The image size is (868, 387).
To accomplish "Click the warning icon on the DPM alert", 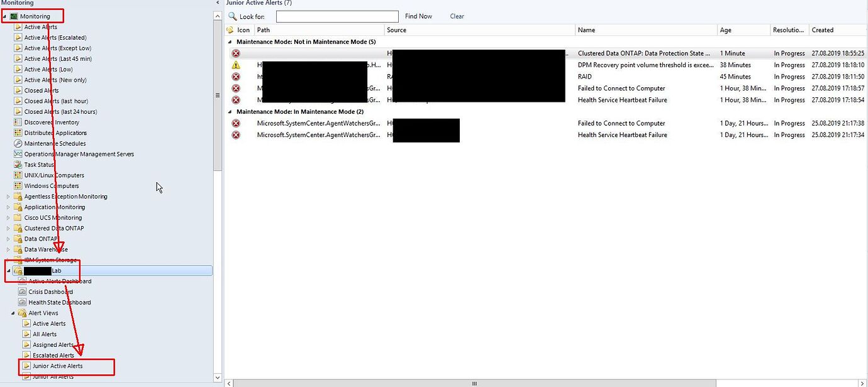I will 235,65.
